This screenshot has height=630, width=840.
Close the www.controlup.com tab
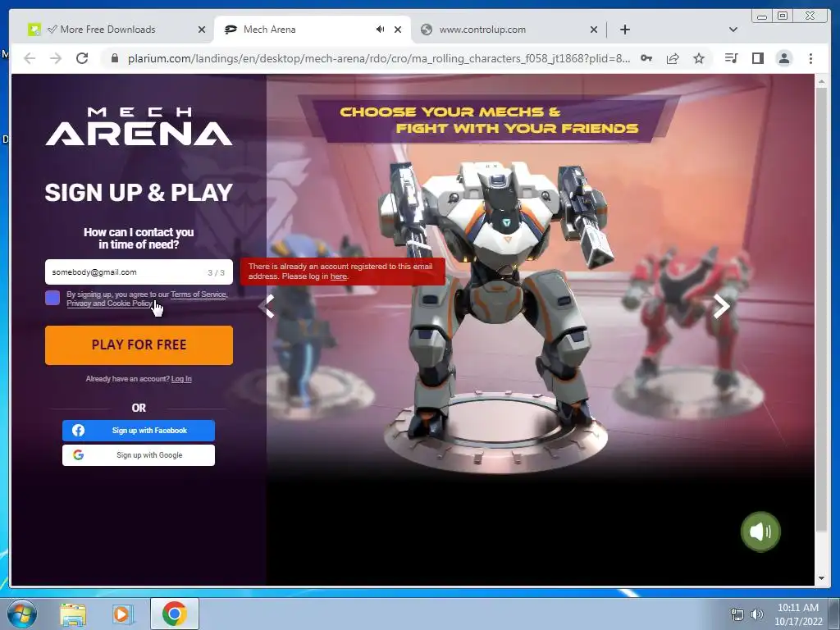594,30
